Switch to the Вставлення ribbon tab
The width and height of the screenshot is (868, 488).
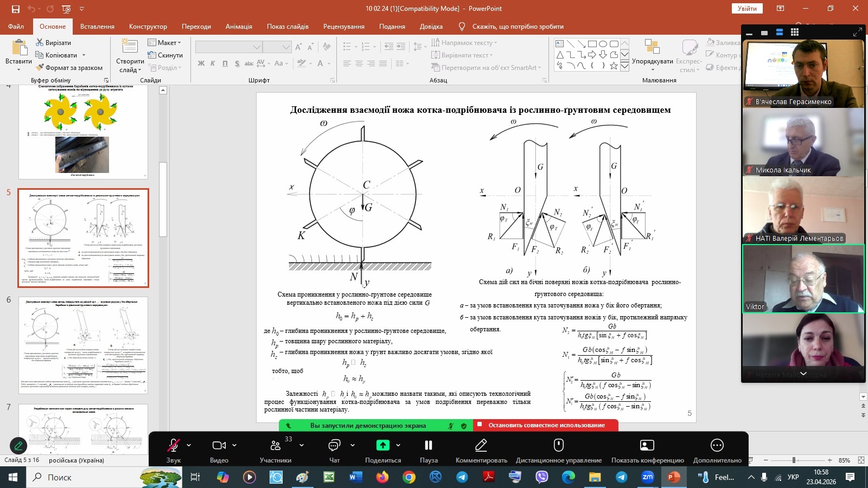[x=97, y=27]
